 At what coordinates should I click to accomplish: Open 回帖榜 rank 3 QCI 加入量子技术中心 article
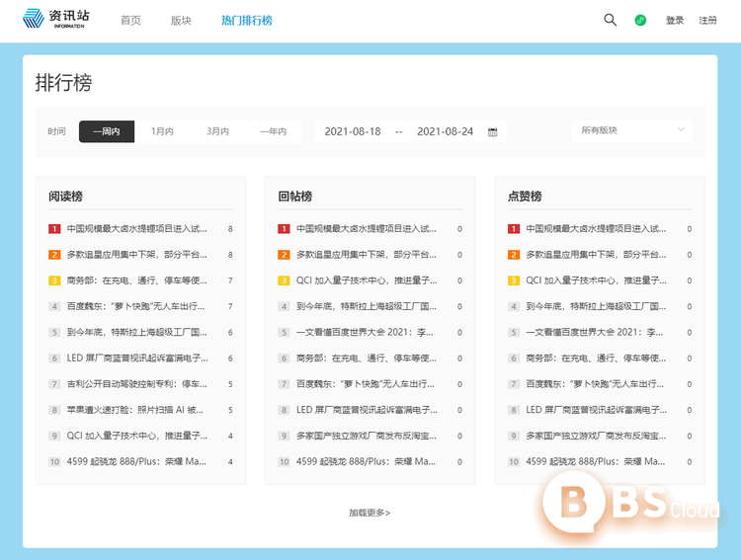pyautogui.click(x=367, y=280)
